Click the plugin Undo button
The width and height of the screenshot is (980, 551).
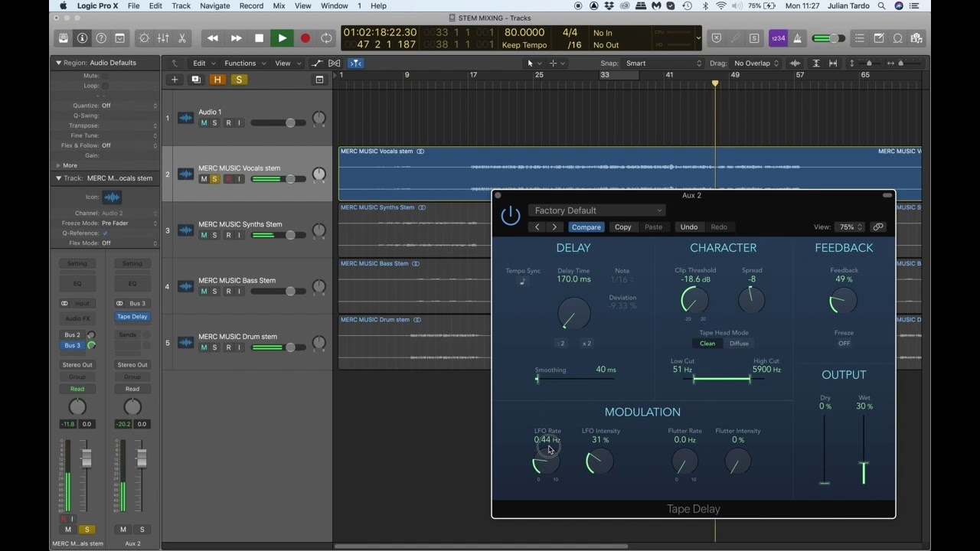689,227
